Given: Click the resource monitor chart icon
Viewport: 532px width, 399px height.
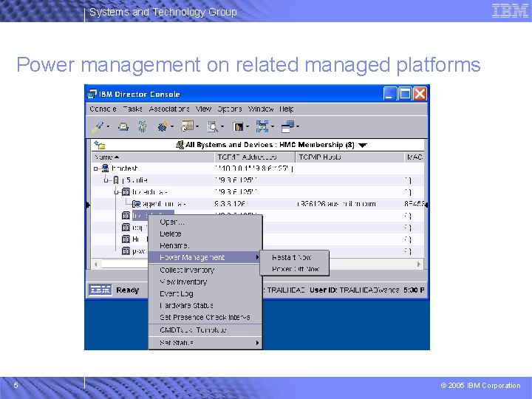Looking at the screenshot, I should [238, 127].
